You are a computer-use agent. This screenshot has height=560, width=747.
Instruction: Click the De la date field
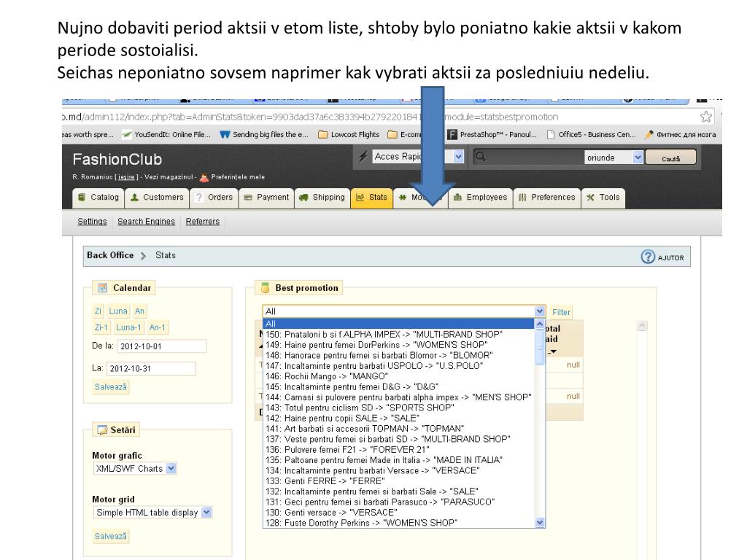click(161, 346)
